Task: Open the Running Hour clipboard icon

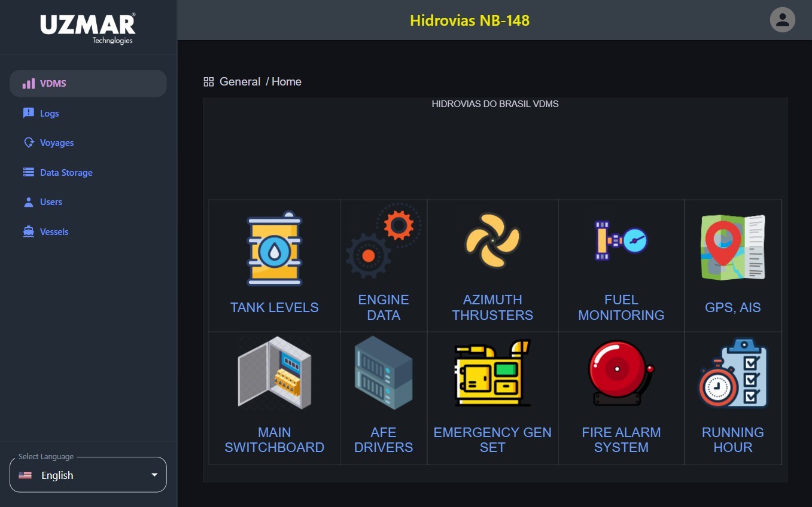Action: 732,373
